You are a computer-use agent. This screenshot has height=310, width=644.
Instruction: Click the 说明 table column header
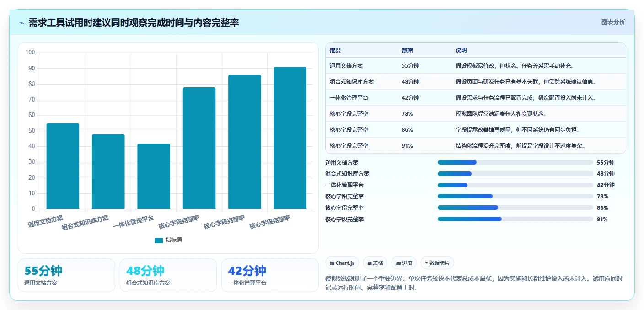pyautogui.click(x=462, y=50)
